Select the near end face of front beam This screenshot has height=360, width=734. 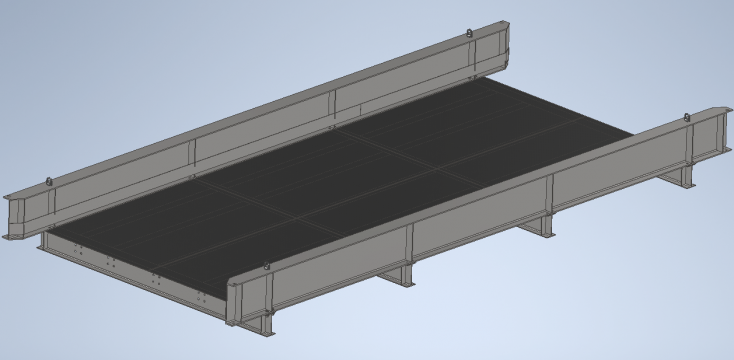coord(233,303)
